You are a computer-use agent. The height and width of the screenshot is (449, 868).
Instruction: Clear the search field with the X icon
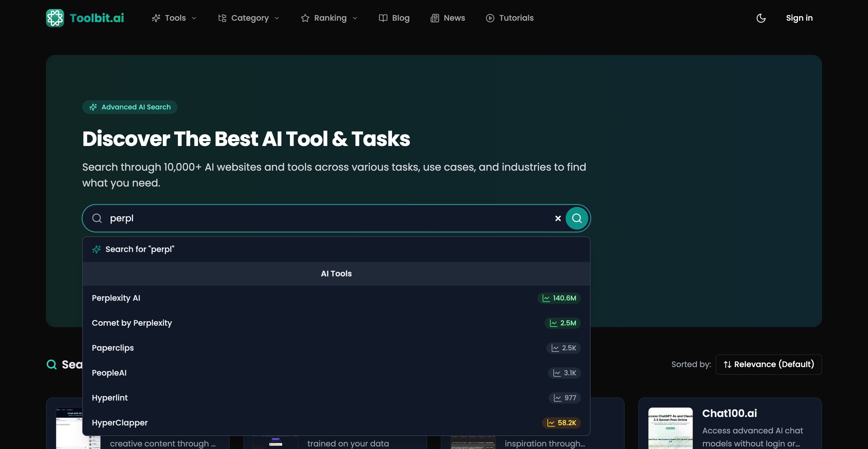[x=558, y=218]
